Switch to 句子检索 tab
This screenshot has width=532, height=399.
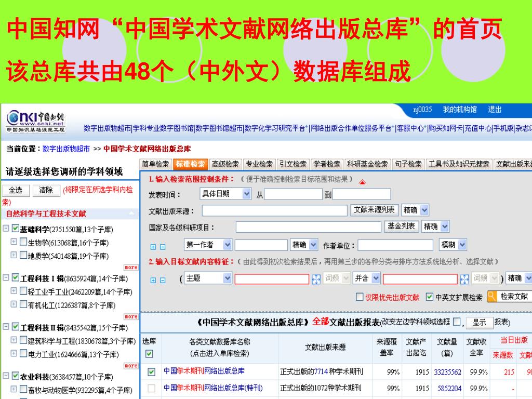point(408,164)
